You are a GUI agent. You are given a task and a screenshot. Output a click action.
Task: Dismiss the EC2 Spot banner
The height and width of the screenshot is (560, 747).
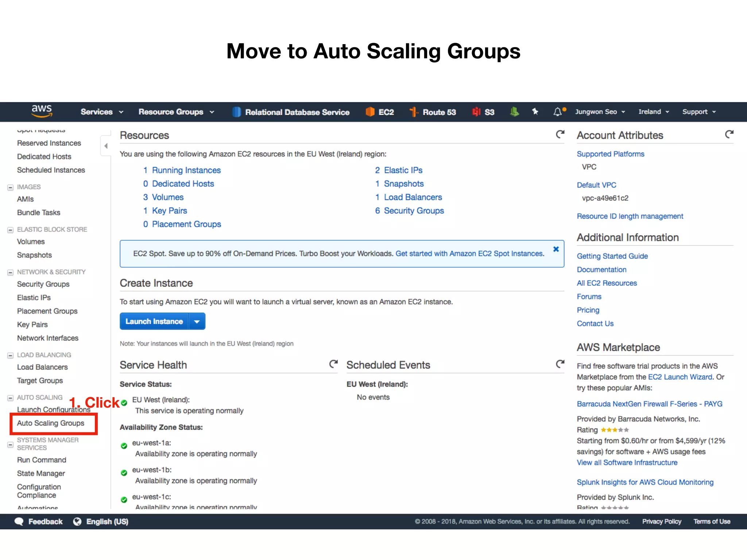pyautogui.click(x=556, y=249)
